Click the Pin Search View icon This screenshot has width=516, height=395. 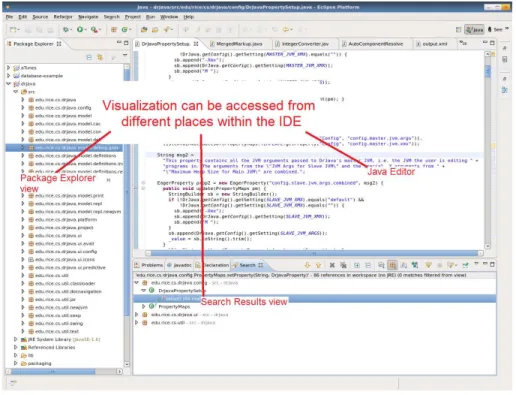465,265
